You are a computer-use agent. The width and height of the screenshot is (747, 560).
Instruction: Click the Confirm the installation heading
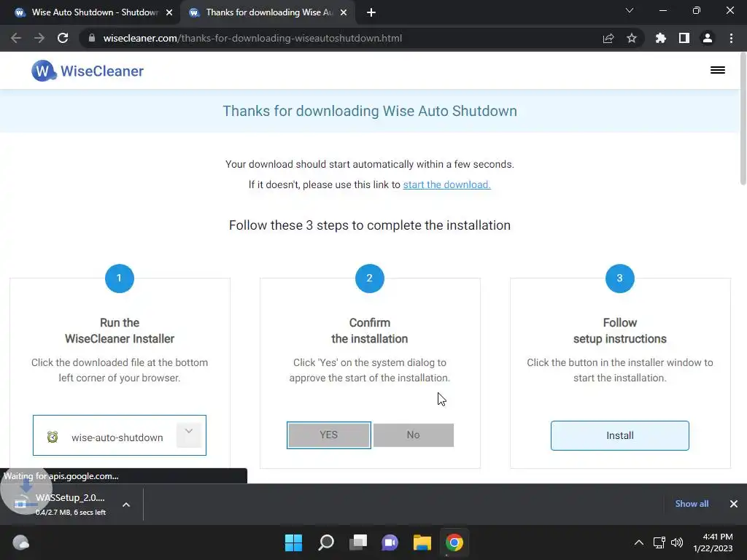[x=370, y=330]
